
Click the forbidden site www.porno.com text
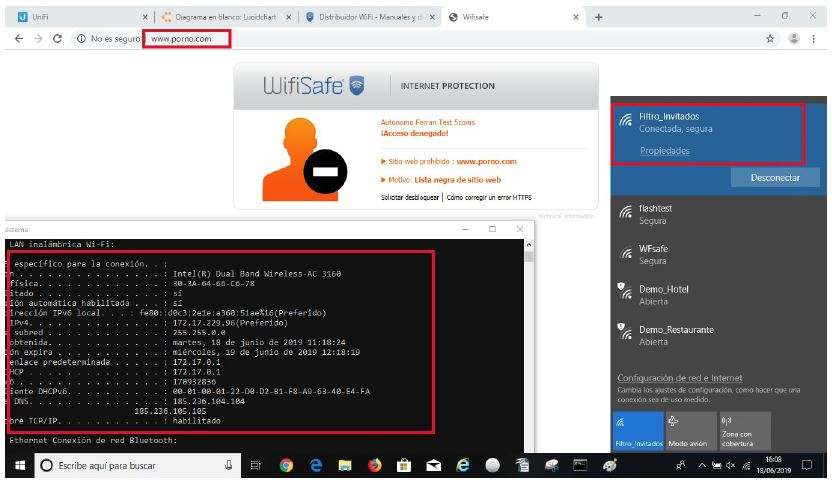[x=486, y=161]
